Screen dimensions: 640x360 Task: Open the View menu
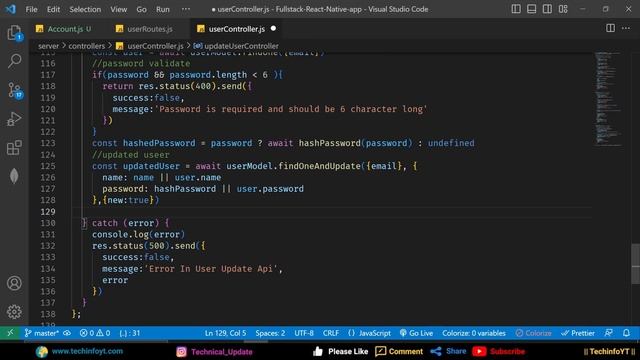click(118, 9)
